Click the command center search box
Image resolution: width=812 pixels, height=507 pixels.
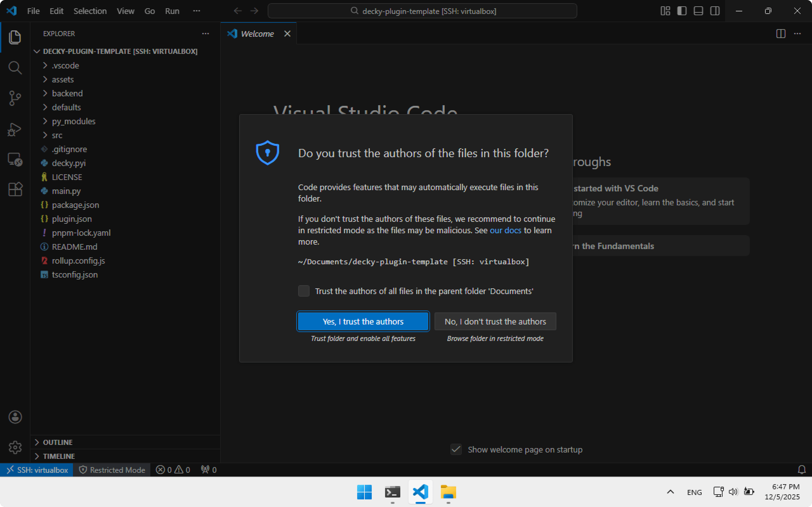tap(422, 11)
